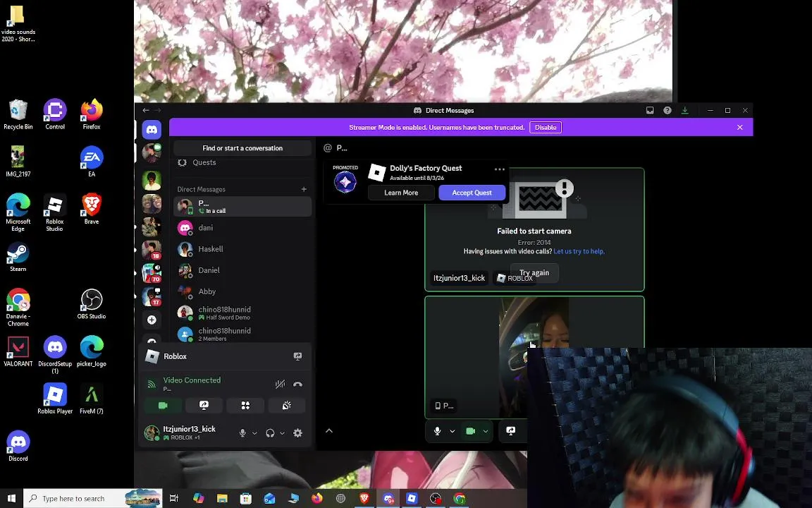Toggle noise suppression next to Video Connected
This screenshot has height=508, width=812.
coord(280,384)
